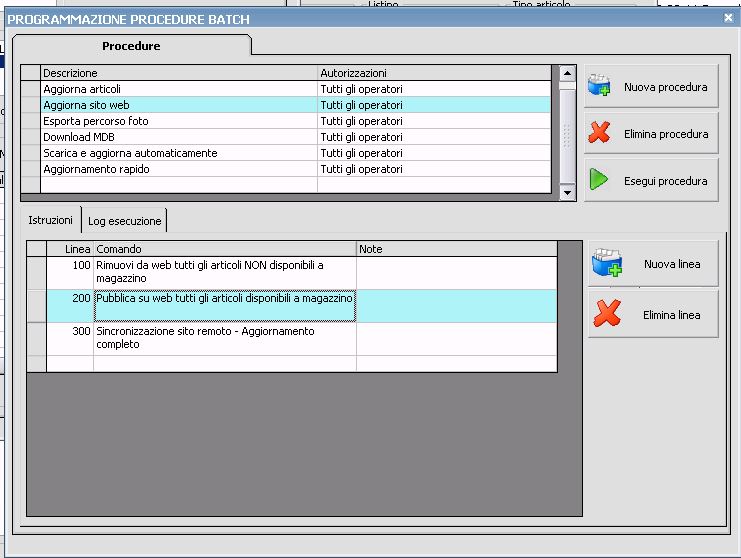Click the Nuova procedura add-box icon
Image resolution: width=741 pixels, height=558 pixels.
599,86
